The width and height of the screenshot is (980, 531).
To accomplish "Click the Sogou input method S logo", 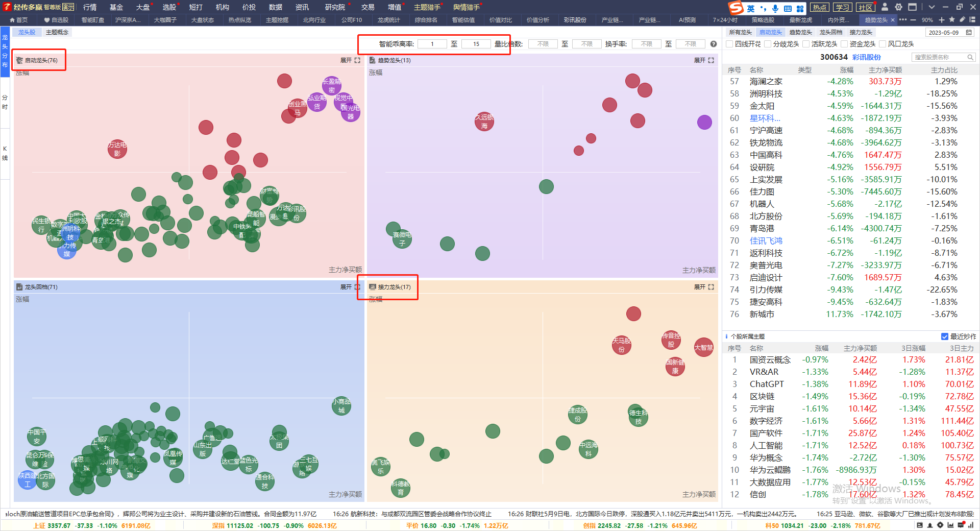I will 736,8.
